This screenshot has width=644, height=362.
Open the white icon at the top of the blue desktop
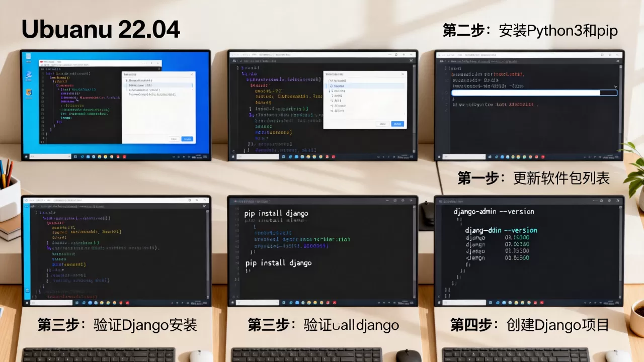[28, 56]
